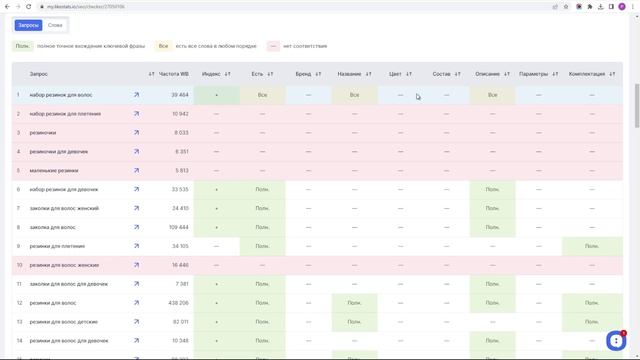This screenshot has height=360, width=640.
Task: Select query text резинки для волос детские
Action: tap(64, 322)
